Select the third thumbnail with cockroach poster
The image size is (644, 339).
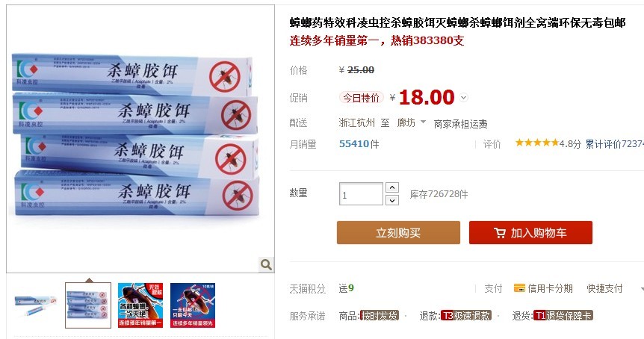(x=140, y=305)
